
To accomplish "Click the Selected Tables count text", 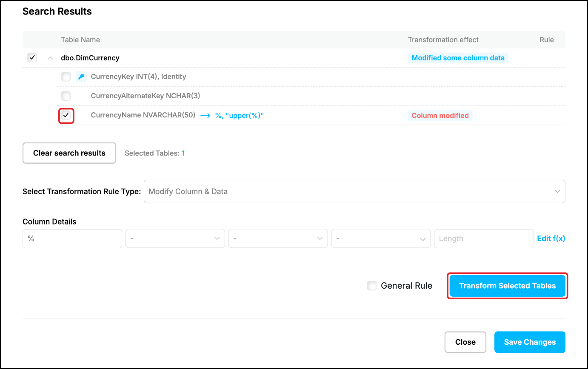I will [154, 153].
